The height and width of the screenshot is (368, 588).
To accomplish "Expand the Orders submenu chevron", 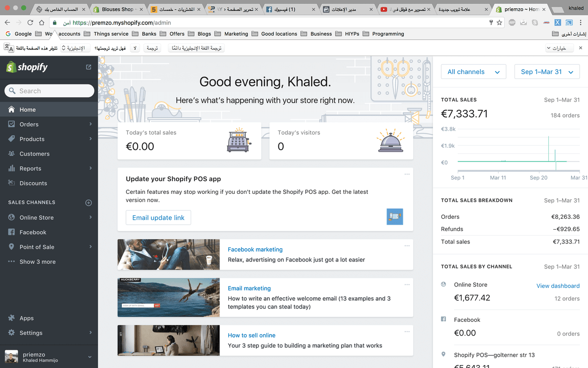I will (91, 124).
